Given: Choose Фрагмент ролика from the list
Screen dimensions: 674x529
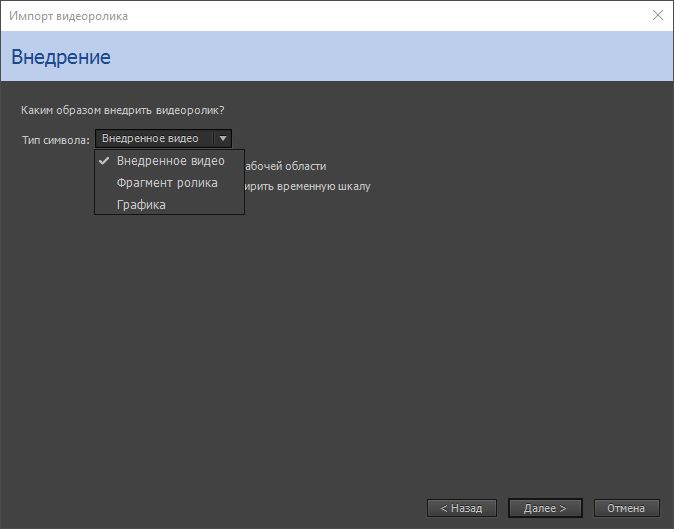Looking at the screenshot, I should 169,183.
